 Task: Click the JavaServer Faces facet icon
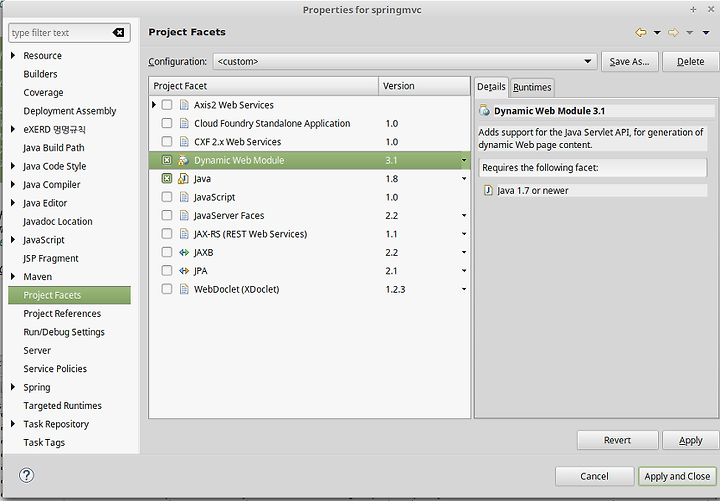pyautogui.click(x=184, y=215)
